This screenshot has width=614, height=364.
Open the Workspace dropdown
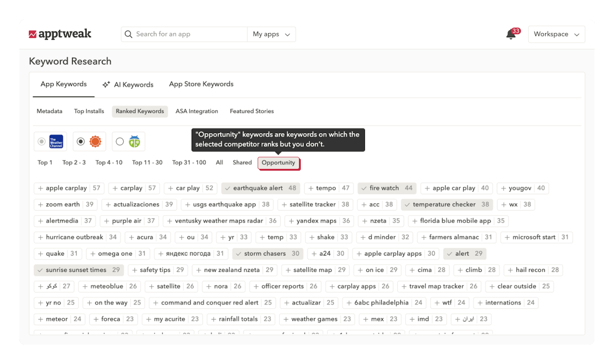(x=556, y=34)
